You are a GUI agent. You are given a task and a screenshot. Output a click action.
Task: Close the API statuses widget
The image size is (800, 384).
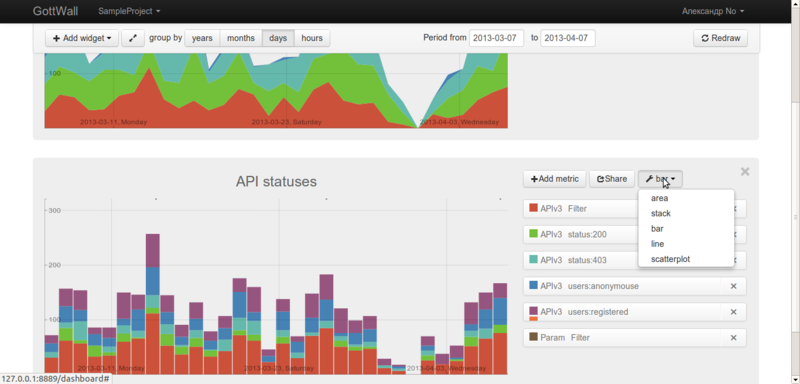click(745, 172)
